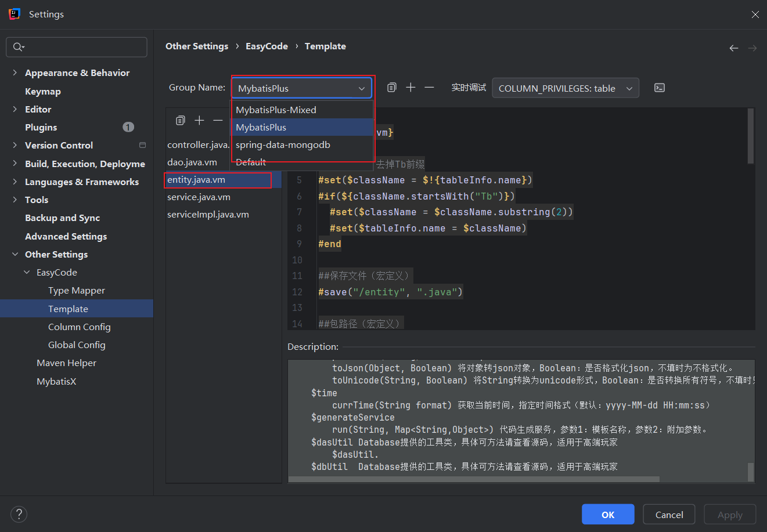Image resolution: width=767 pixels, height=532 pixels.
Task: Click the settings search field
Action: (76, 47)
